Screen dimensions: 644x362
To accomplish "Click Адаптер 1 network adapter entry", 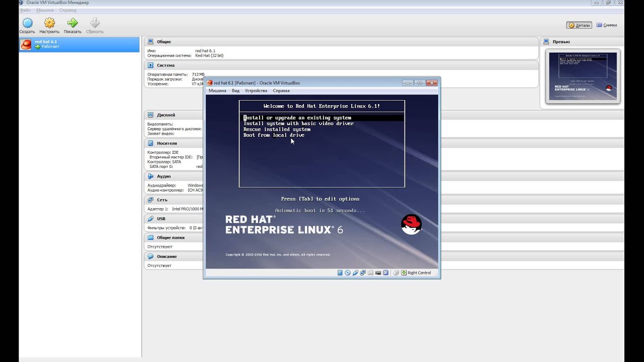I will click(175, 209).
